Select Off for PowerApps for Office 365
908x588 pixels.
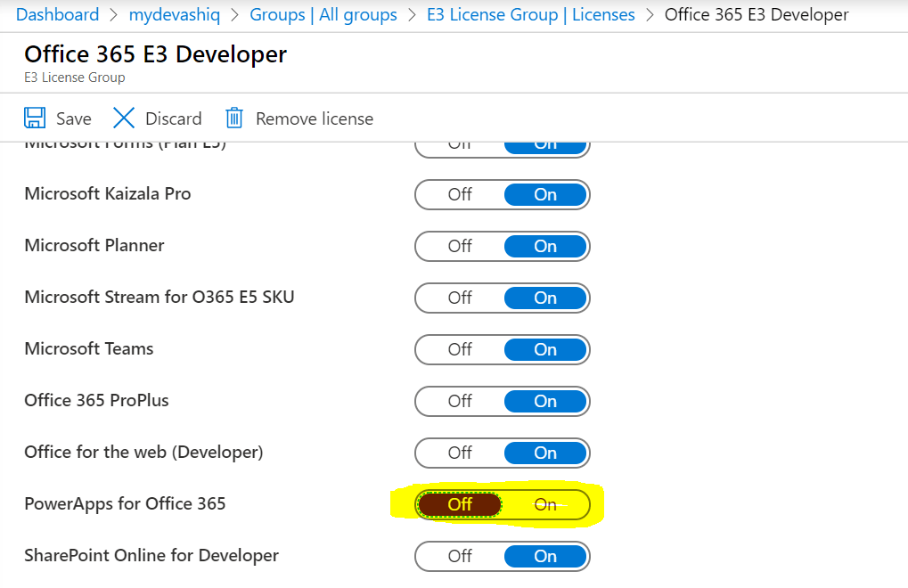460,504
